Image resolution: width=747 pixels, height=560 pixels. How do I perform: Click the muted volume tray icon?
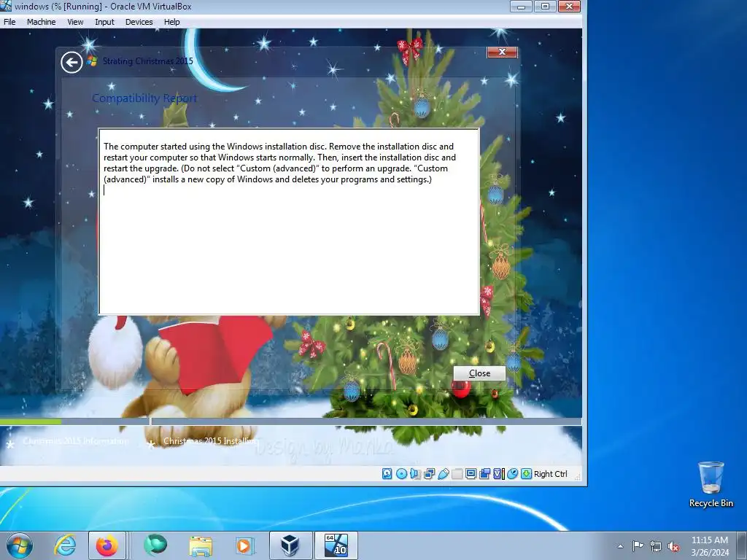point(673,546)
